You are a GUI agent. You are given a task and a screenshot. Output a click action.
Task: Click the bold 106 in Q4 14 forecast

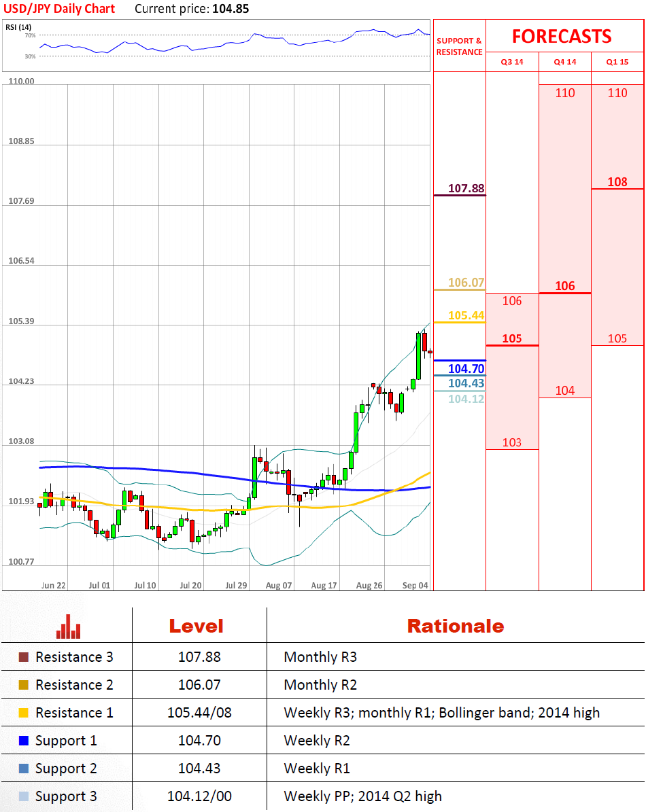click(564, 286)
